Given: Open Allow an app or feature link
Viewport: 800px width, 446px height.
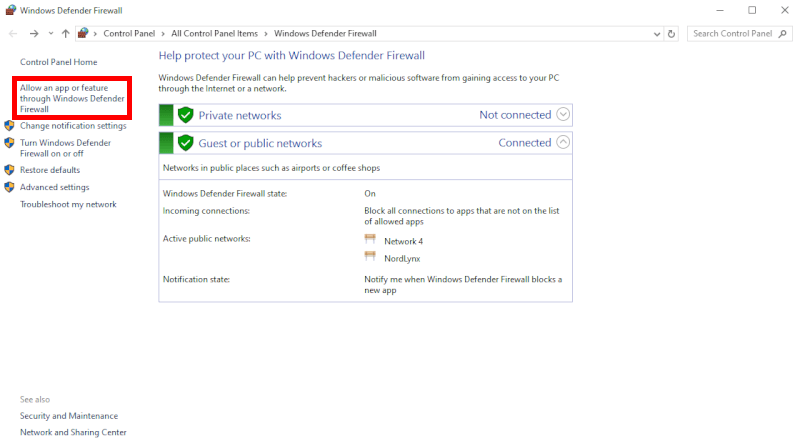Looking at the screenshot, I should point(72,98).
